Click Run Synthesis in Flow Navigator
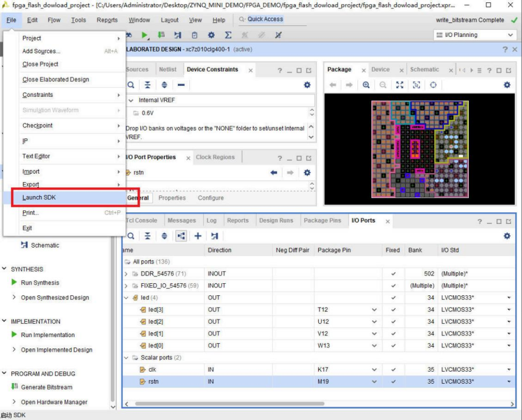Image resolution: width=522 pixels, height=420 pixels. click(40, 283)
